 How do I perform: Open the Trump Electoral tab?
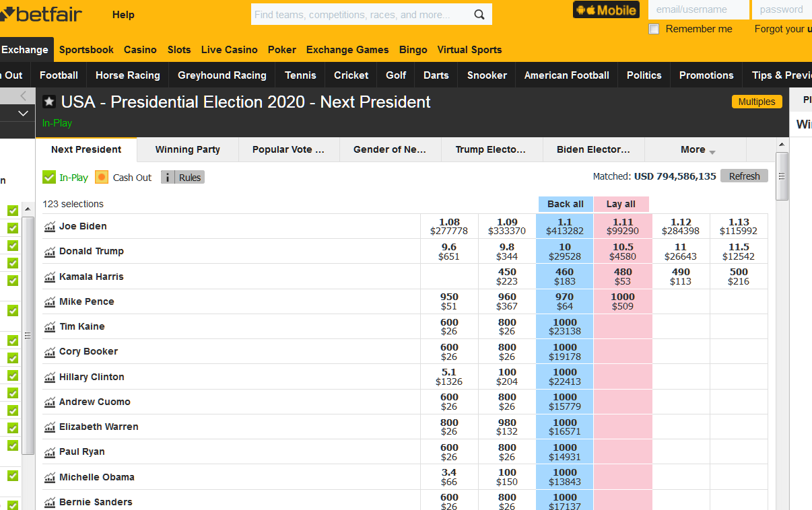492,150
